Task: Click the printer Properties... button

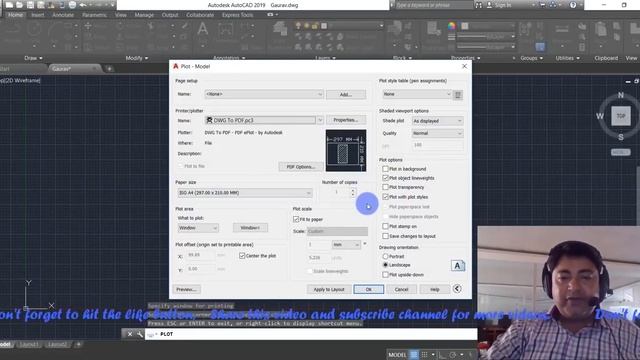Action: [346, 120]
